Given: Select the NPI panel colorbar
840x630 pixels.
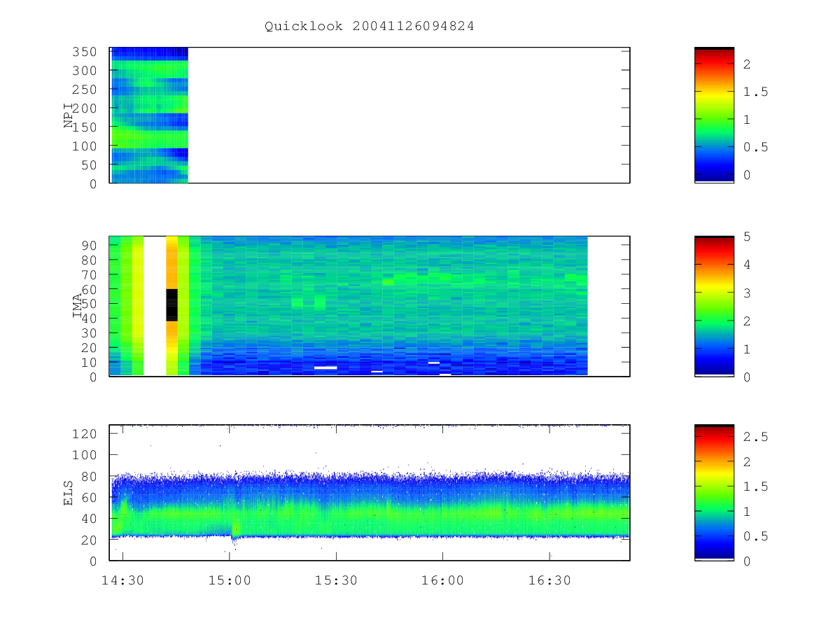Looking at the screenshot, I should click(714, 115).
